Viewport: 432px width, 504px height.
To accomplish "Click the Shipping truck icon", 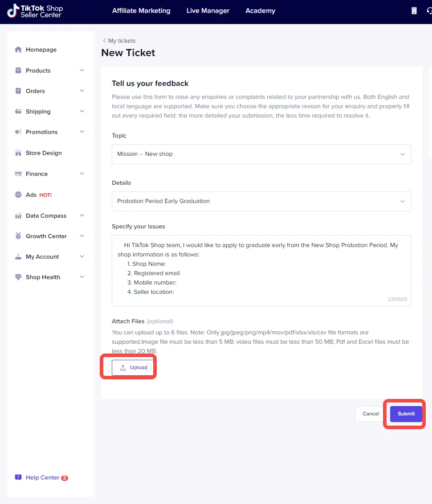I will 18,111.
